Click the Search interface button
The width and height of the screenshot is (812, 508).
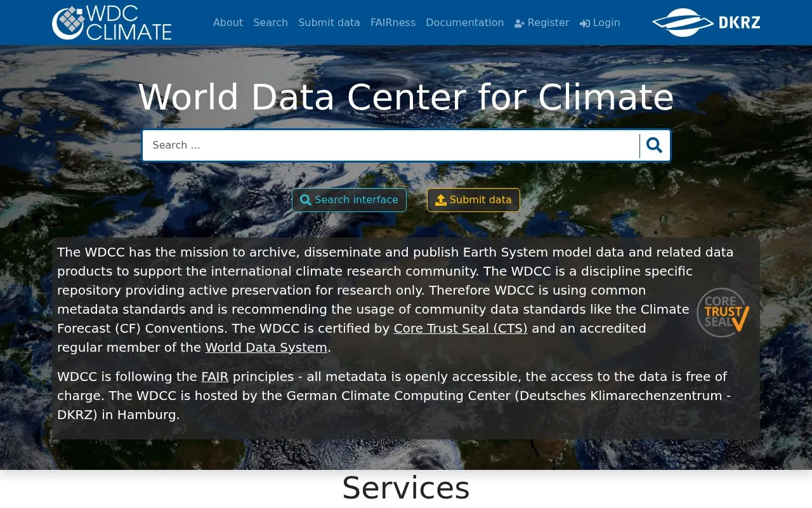click(349, 200)
